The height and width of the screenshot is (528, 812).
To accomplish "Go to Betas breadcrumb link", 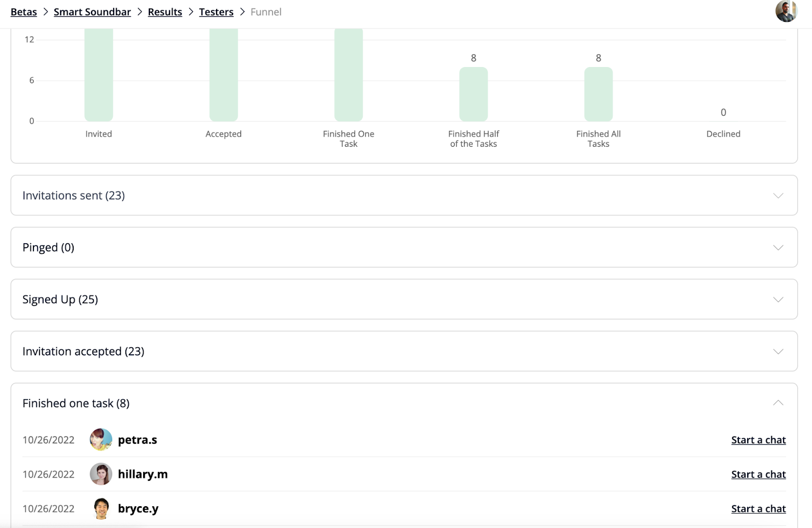I will tap(24, 12).
